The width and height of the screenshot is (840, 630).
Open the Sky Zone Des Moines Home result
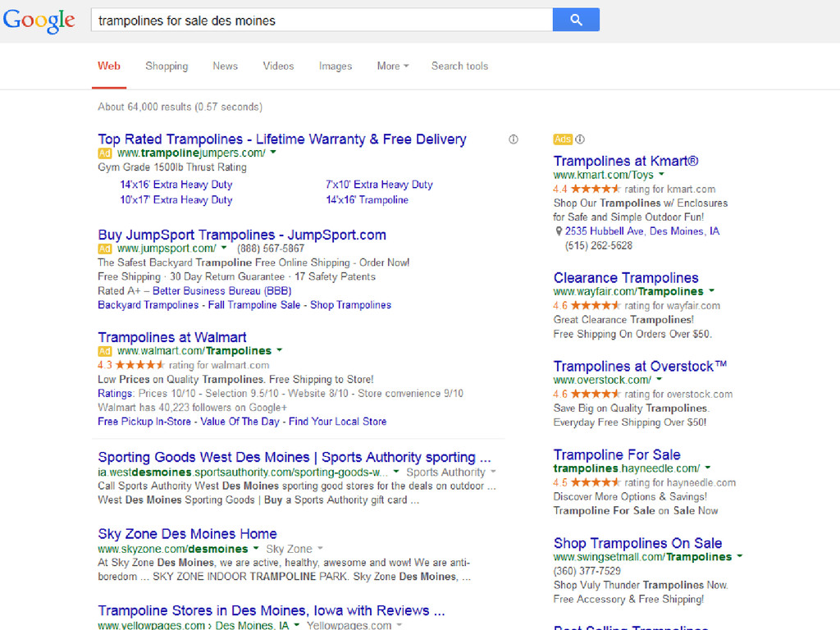[187, 534]
